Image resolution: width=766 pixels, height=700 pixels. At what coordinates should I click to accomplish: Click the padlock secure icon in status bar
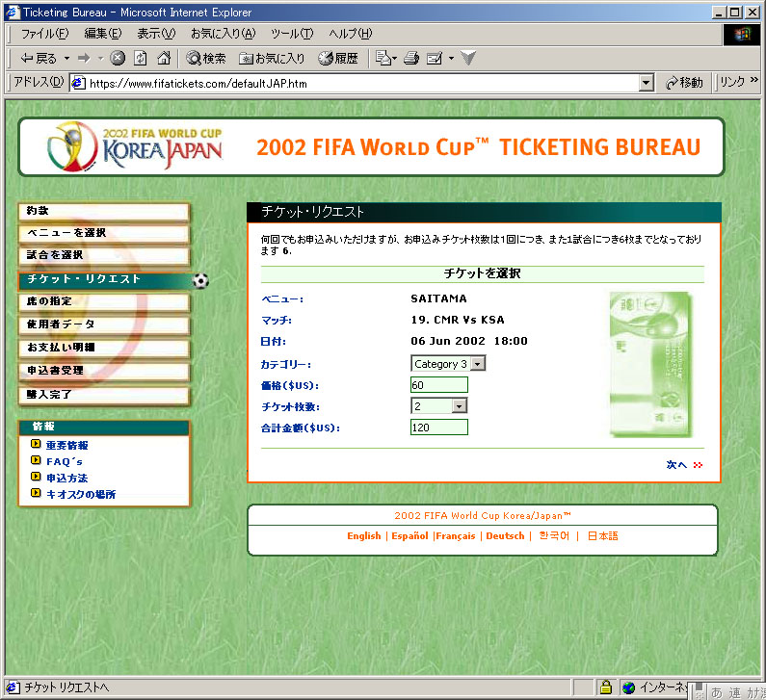point(606,687)
